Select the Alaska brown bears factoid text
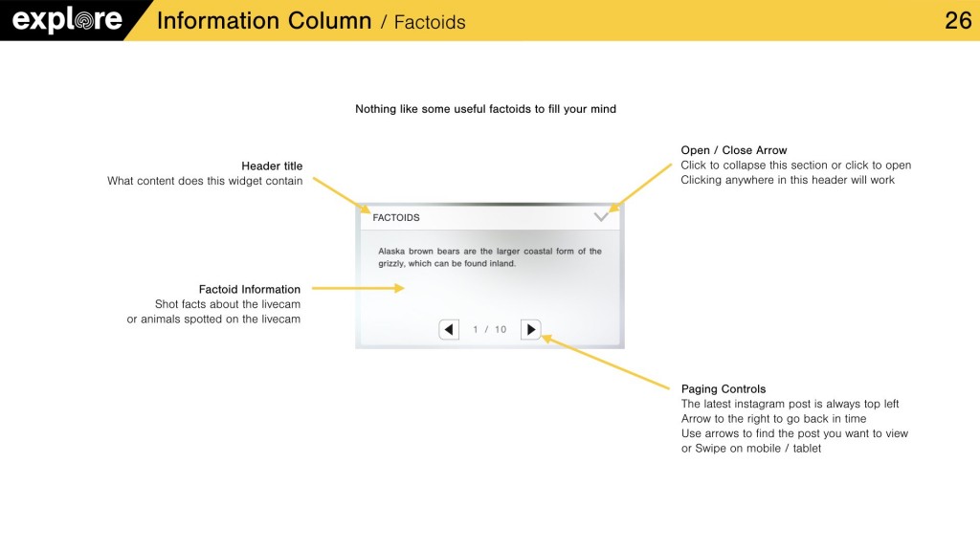The image size is (980, 551). pos(489,257)
